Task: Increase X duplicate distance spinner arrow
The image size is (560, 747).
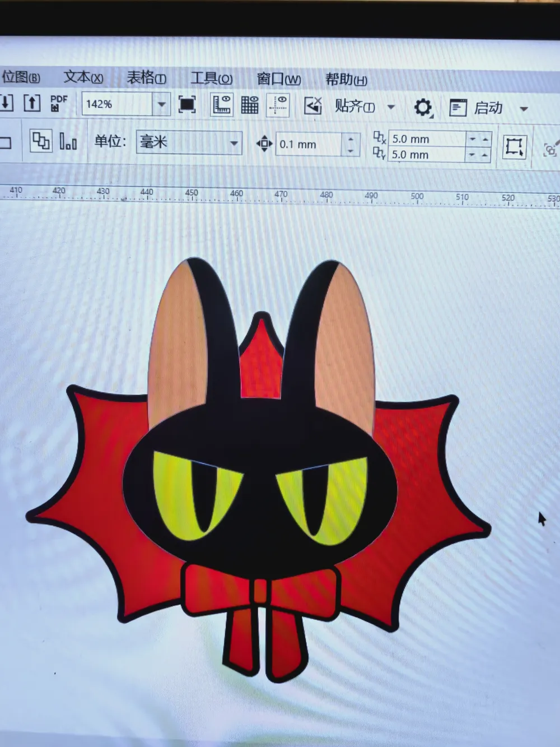Action: click(485, 139)
